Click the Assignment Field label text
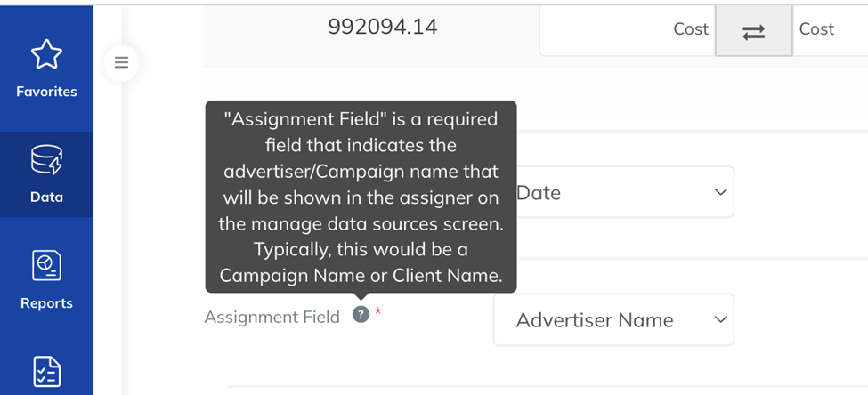The image size is (868, 395). click(272, 317)
